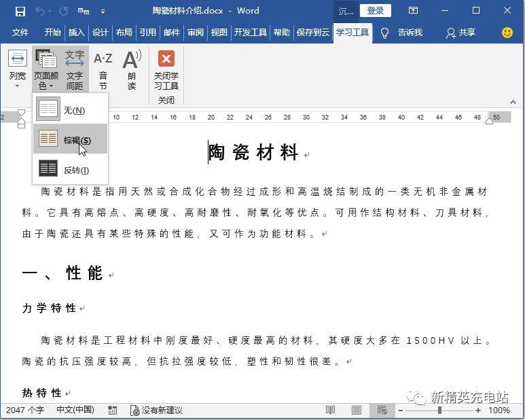The width and height of the screenshot is (525, 420).
Task: Click the 2047 个字 word count
Action: (25, 410)
